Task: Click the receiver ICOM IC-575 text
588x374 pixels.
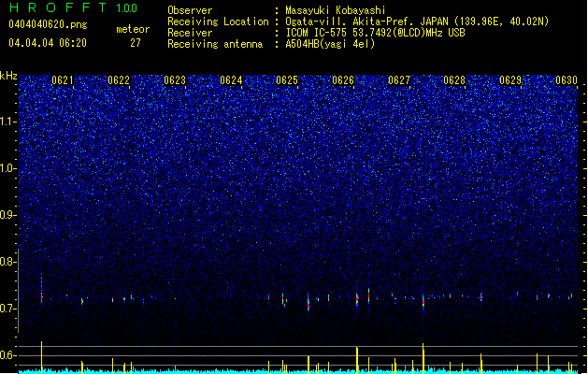Action: pos(376,33)
